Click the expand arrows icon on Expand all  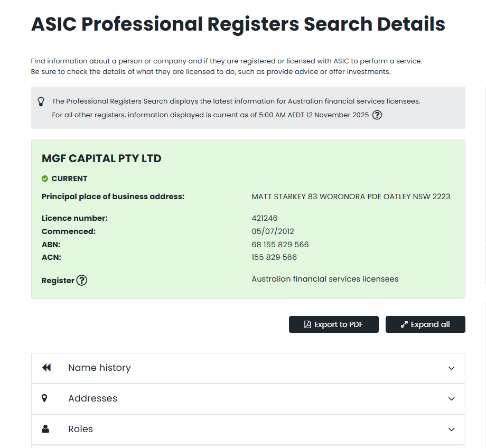pos(404,324)
